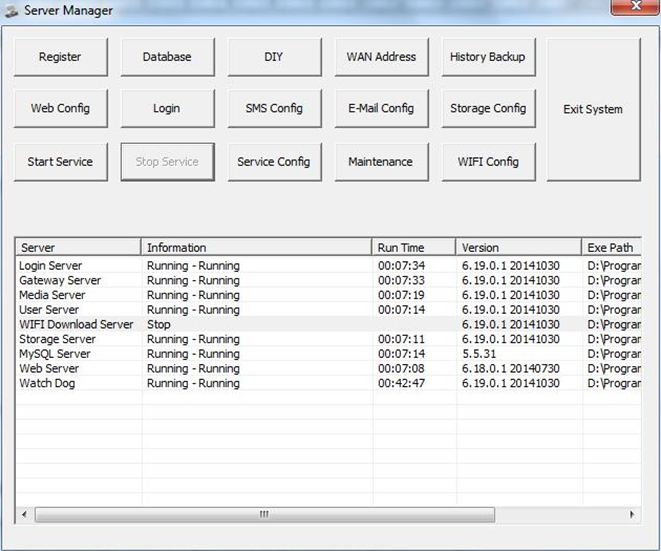The image size is (661, 551).
Task: Click Running - Running status of Media Server
Action: [193, 295]
